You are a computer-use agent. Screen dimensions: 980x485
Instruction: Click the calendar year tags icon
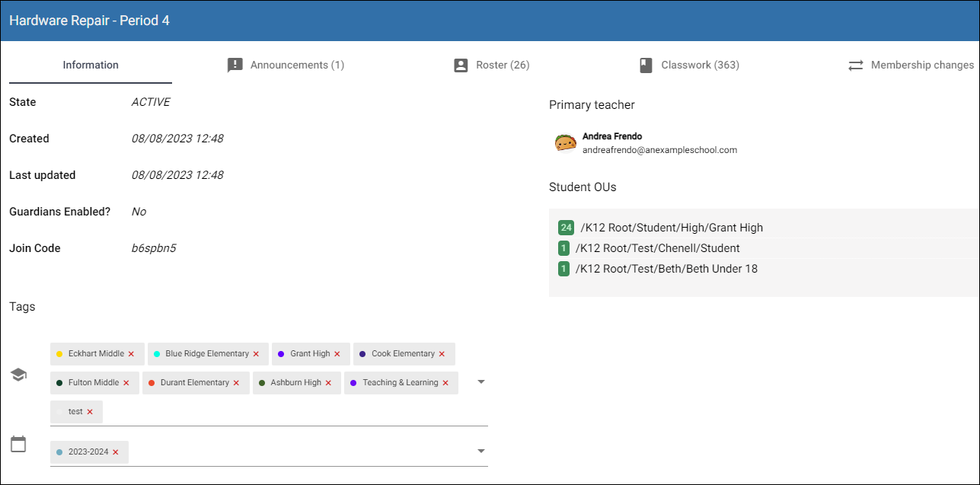[18, 444]
